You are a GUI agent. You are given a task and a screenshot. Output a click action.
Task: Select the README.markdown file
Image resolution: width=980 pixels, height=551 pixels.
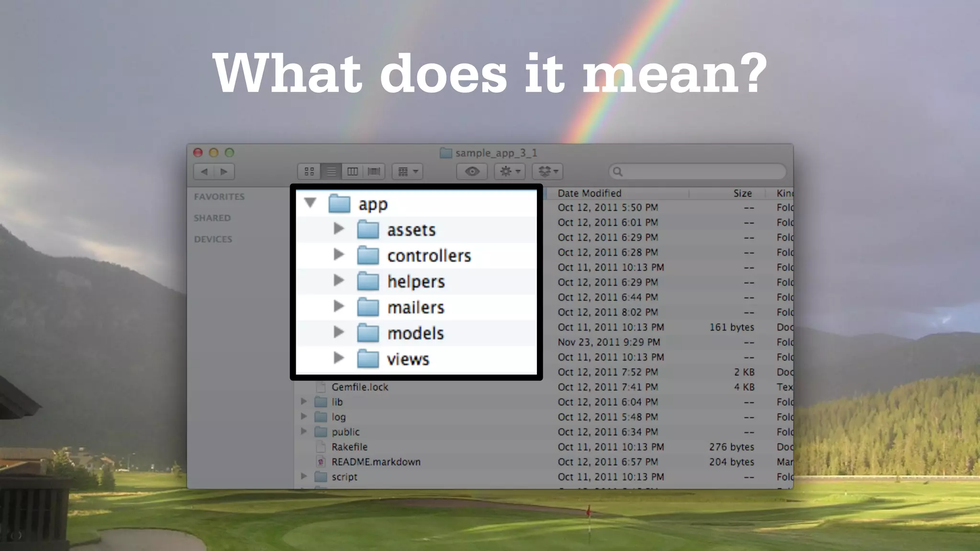(376, 462)
